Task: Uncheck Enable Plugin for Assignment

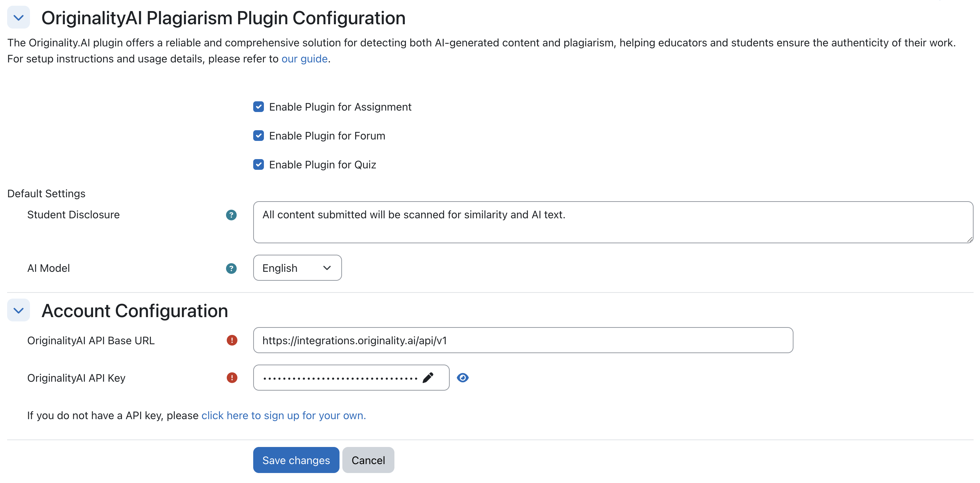Action: (x=258, y=107)
